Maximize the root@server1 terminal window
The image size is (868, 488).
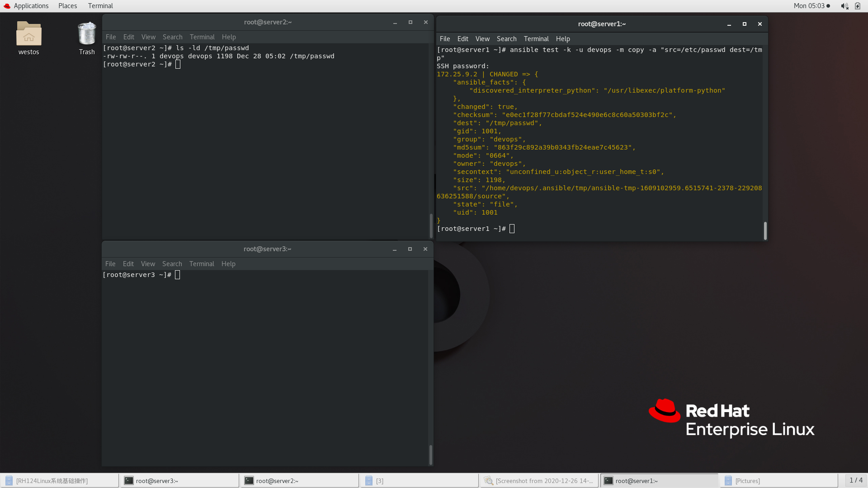pos(744,24)
